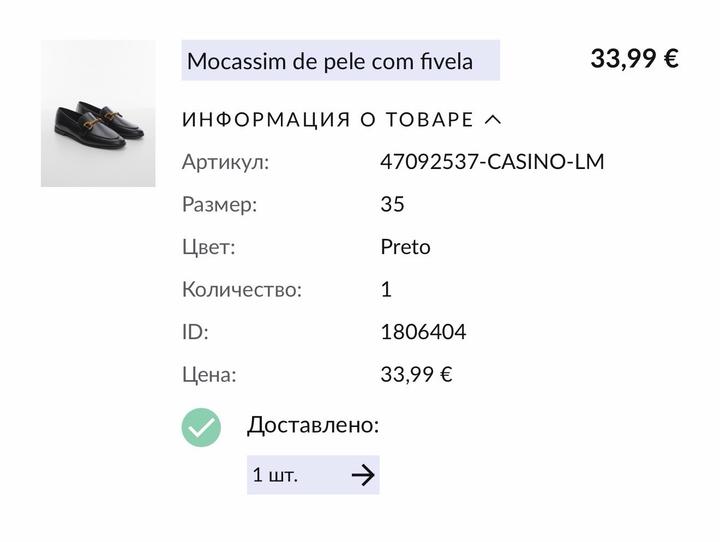Select the article number 47092537-CASINO-LM
Viewport: 720px width, 542px height.
pyautogui.click(x=492, y=162)
